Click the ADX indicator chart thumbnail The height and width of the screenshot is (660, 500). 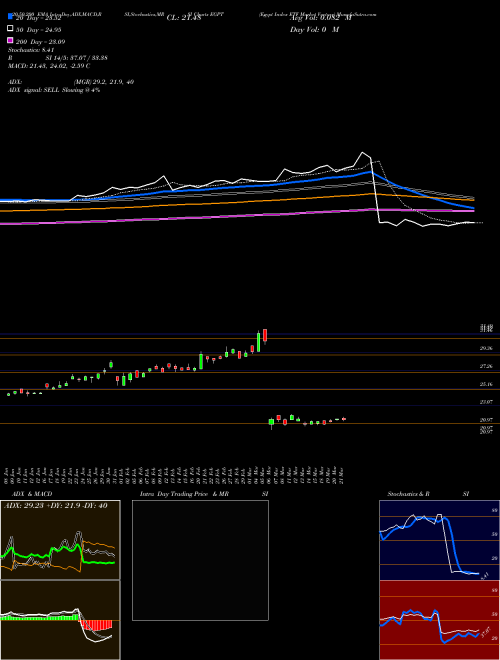point(60,540)
